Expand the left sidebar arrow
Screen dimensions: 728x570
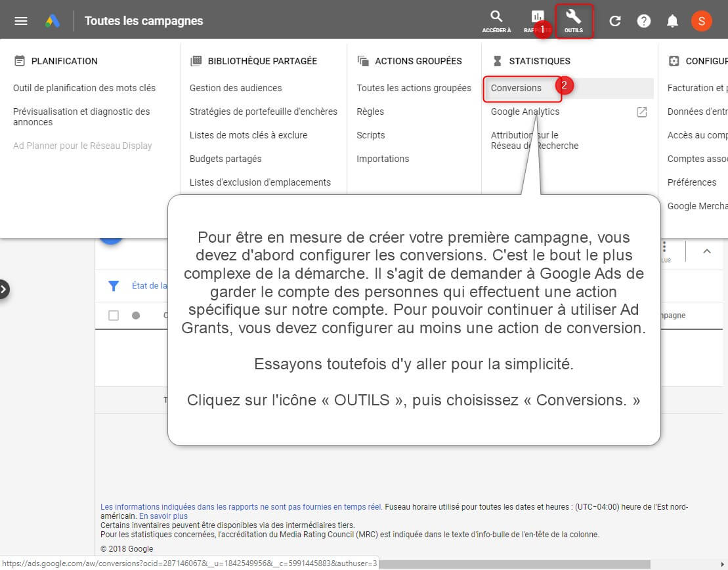pos(4,289)
